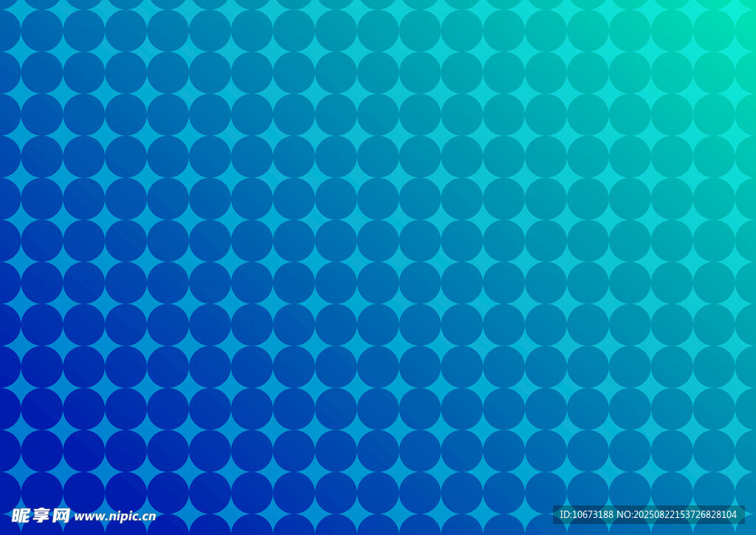Click the 昵享网 watermark logo
This screenshot has width=756, height=535.
pyautogui.click(x=41, y=515)
